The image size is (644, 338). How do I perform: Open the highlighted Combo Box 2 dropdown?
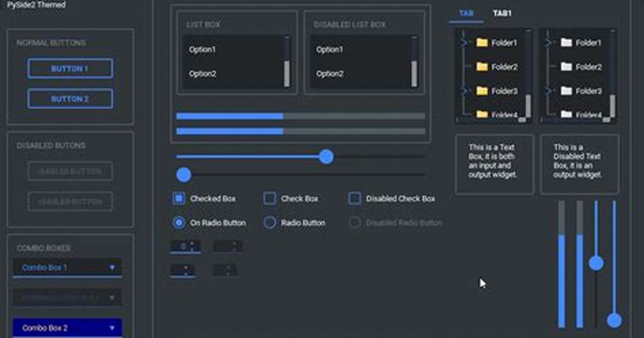(67, 328)
